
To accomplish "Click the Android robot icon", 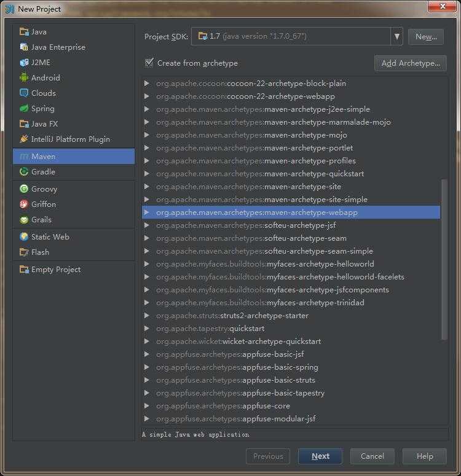I will coord(24,78).
